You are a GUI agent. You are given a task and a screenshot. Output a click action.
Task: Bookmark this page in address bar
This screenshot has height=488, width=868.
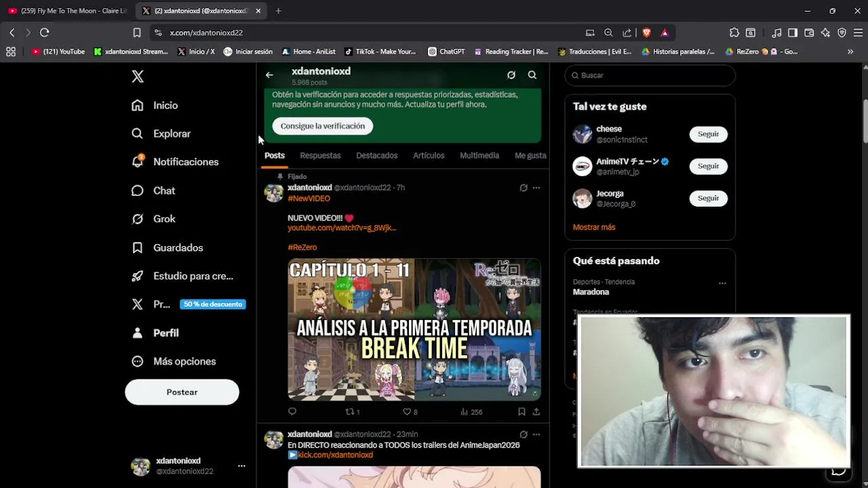pos(136,33)
